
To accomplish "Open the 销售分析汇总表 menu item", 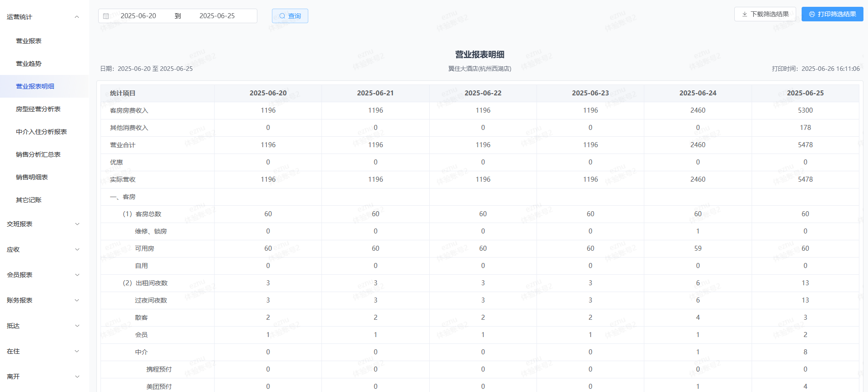I will (x=44, y=154).
